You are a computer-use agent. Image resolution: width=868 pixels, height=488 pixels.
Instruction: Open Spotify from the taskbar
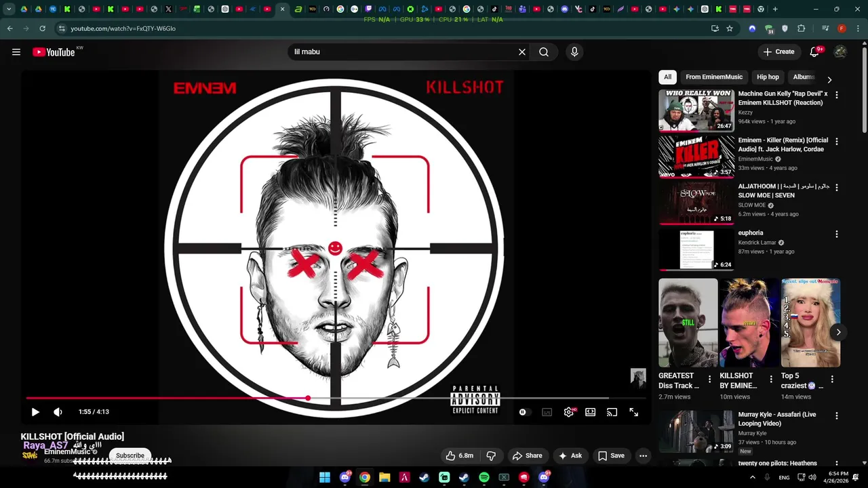point(484,477)
